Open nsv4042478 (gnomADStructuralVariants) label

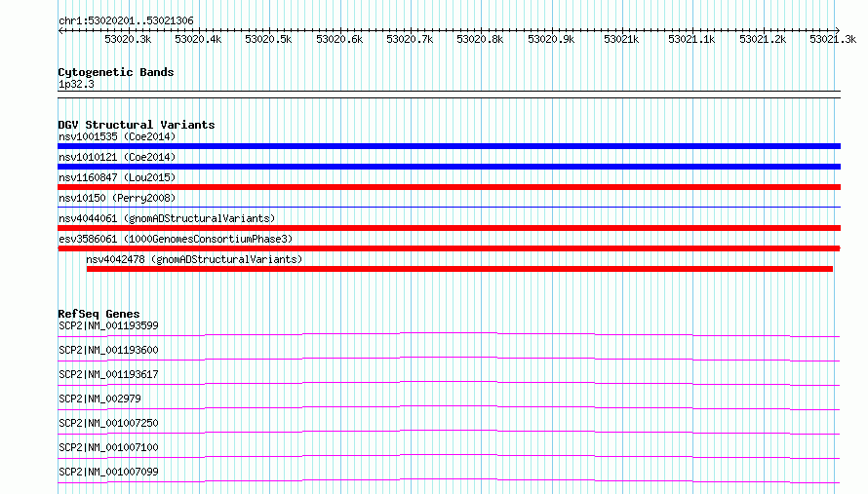coord(194,259)
